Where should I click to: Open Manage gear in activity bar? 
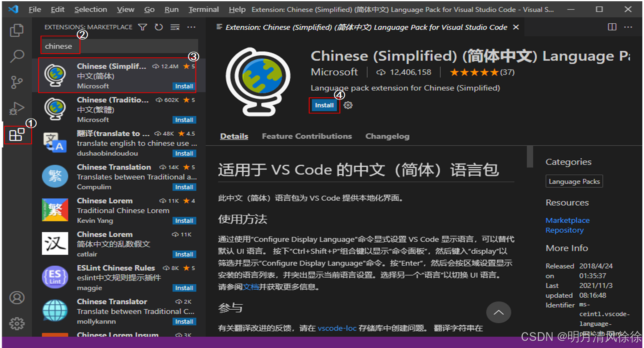click(17, 323)
